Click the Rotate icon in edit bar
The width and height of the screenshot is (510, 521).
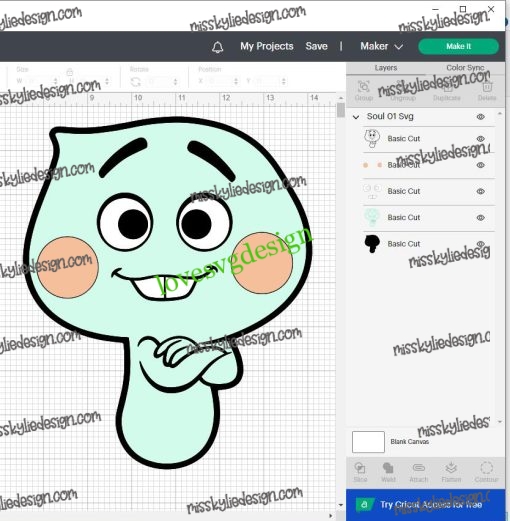135,82
